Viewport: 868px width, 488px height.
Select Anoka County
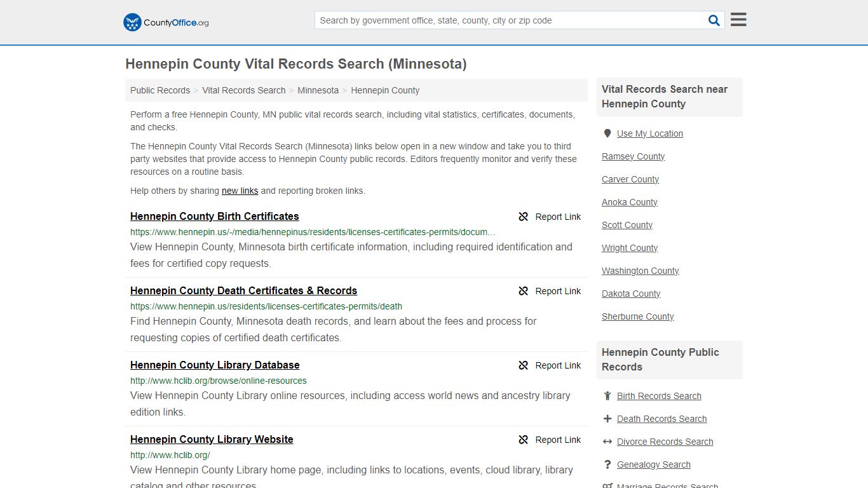(x=630, y=202)
